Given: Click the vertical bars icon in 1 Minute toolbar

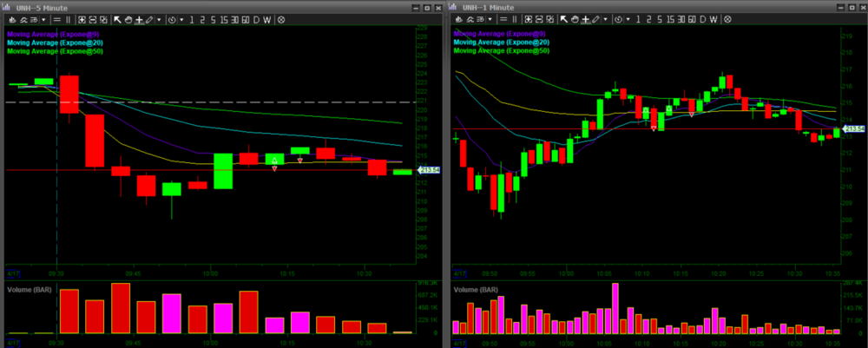Looking at the screenshot, I should [x=515, y=19].
